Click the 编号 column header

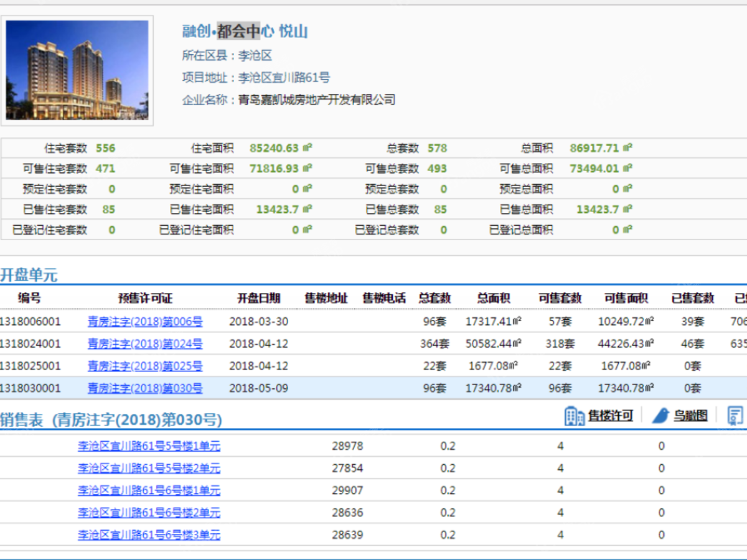tap(29, 298)
